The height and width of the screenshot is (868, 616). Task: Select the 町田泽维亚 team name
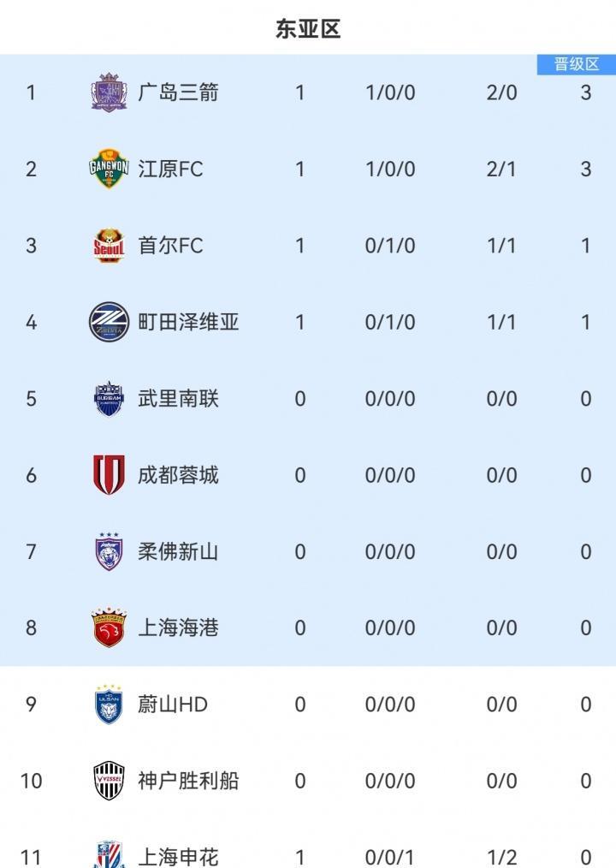pyautogui.click(x=188, y=322)
